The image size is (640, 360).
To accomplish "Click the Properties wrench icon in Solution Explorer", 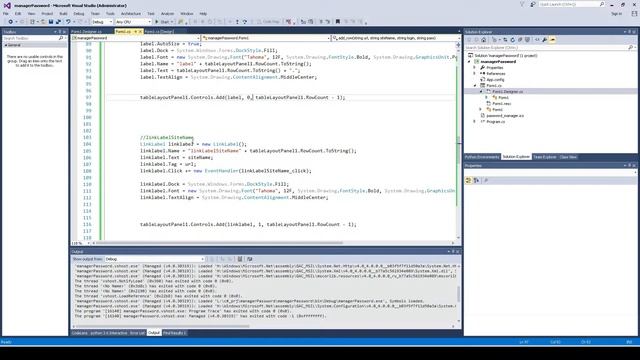I will pos(544,40).
